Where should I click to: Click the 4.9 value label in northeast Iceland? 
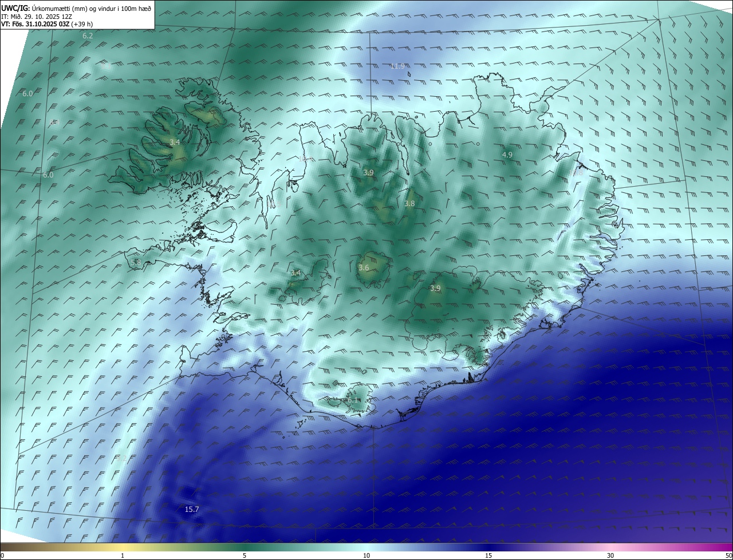pos(507,155)
